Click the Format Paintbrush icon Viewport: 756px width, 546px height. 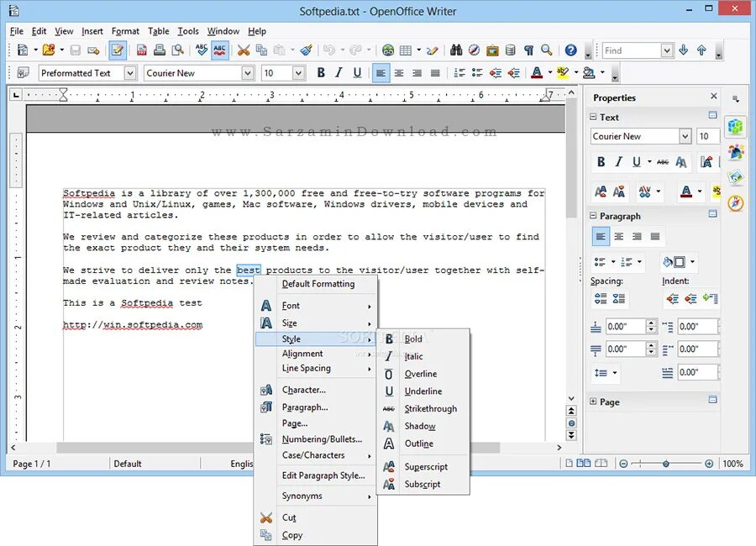coord(306,50)
